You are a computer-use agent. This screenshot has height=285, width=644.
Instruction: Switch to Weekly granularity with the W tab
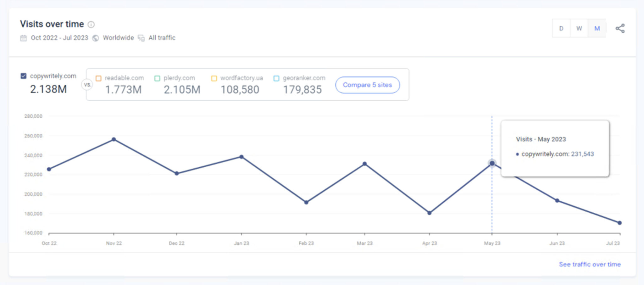[579, 28]
